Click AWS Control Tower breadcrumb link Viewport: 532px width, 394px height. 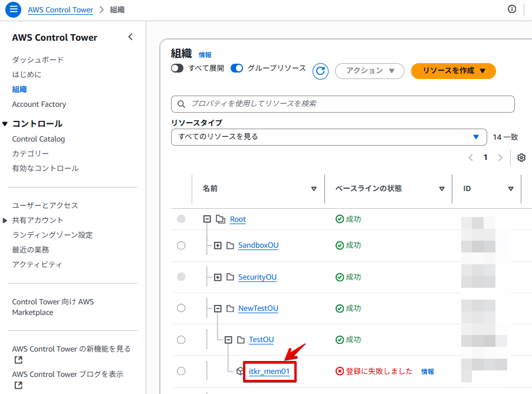coord(60,10)
